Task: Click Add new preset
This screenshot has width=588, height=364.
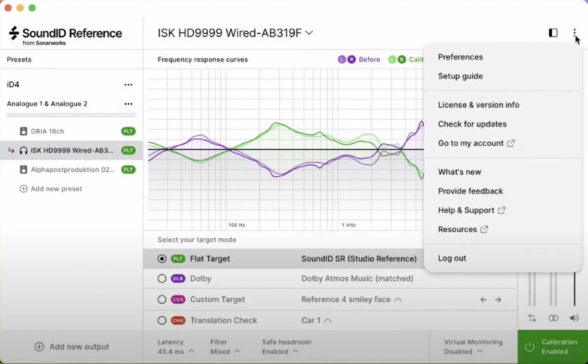Action: [51, 188]
